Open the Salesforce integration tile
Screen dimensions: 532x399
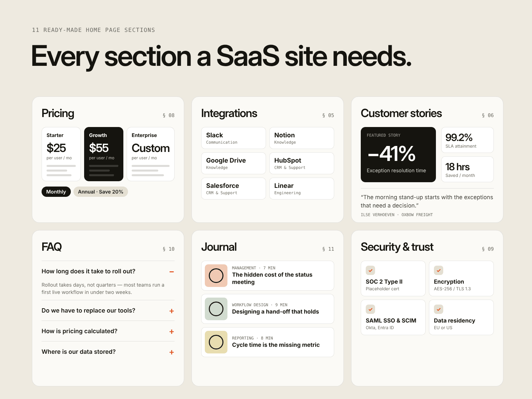coord(233,189)
